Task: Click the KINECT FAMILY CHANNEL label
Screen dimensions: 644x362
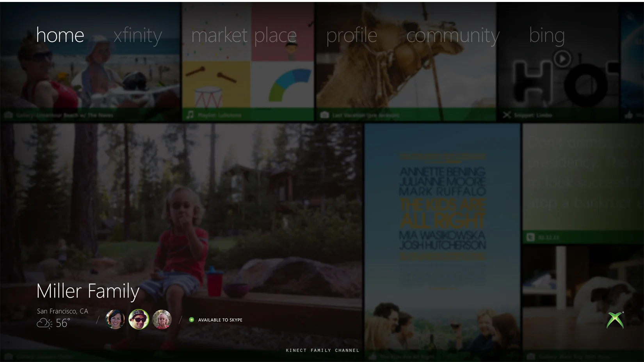Action: point(322,350)
